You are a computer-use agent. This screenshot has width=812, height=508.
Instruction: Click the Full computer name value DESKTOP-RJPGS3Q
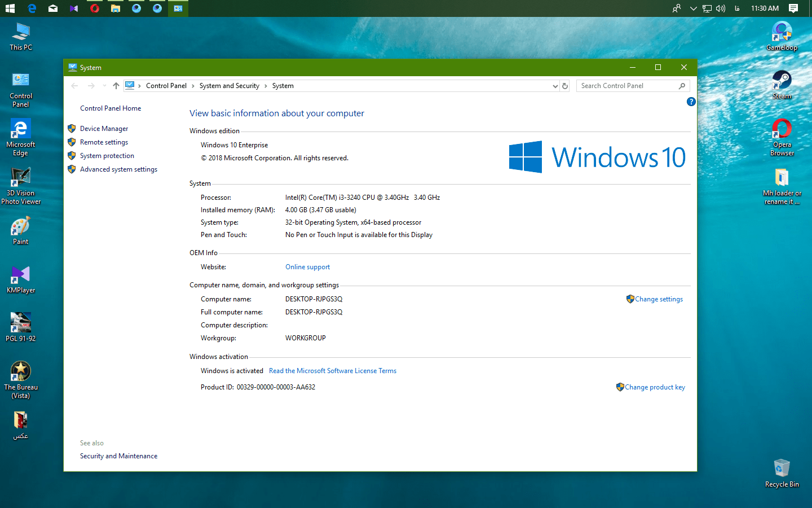(x=314, y=312)
